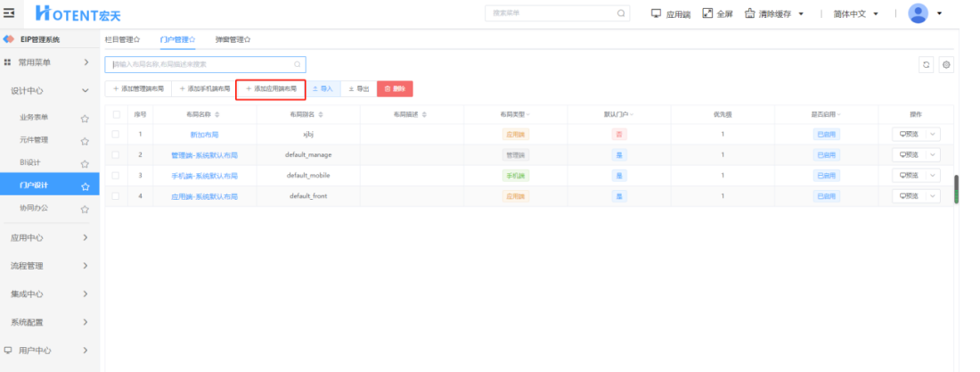Screen dimensions: 980x372
Task: Click the magnifier icon in 搜索菜单 box
Action: (x=621, y=13)
